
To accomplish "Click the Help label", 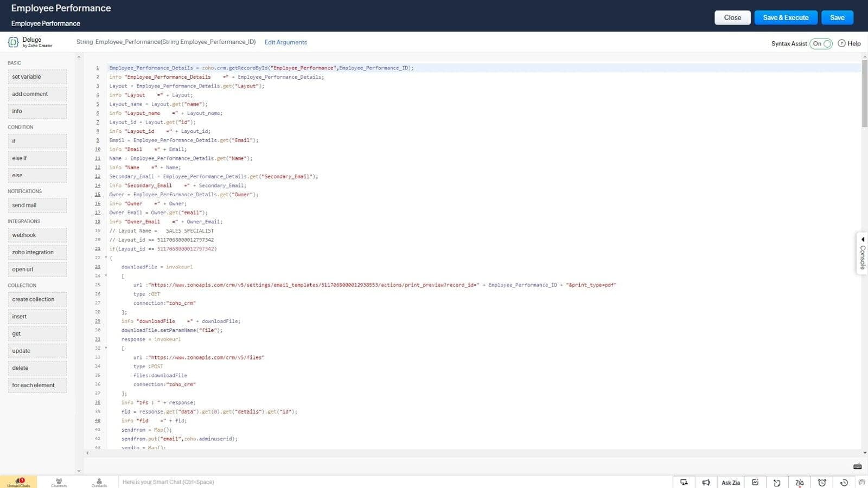I will (854, 43).
